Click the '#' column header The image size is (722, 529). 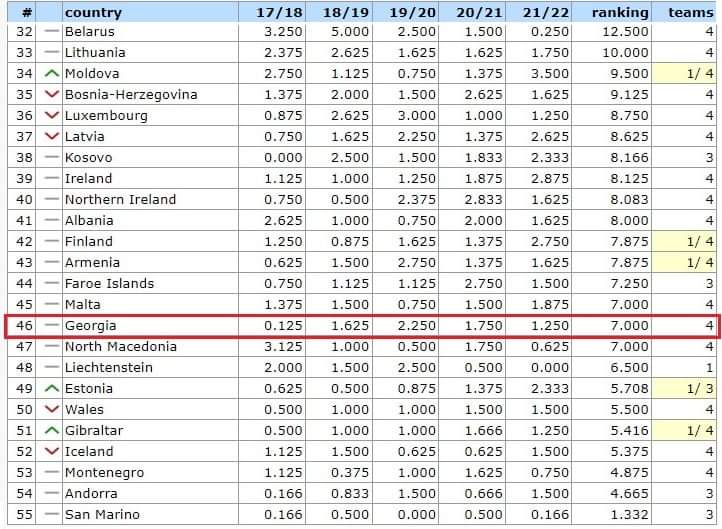pos(27,12)
